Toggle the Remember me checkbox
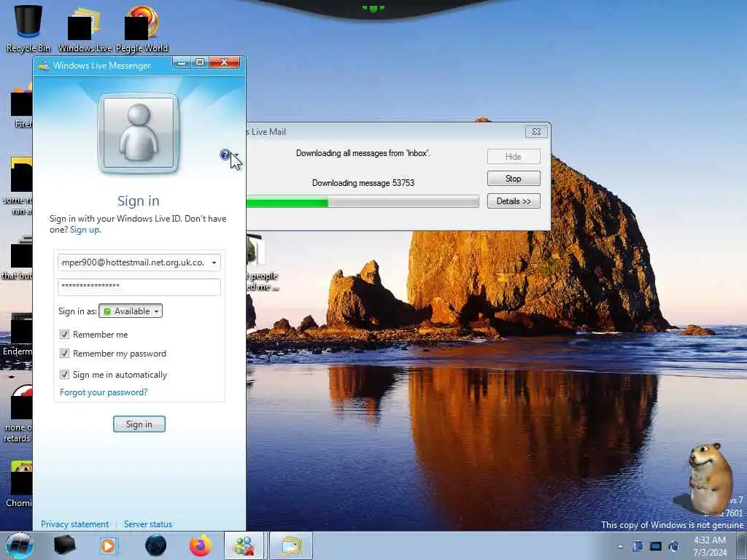Image resolution: width=747 pixels, height=560 pixels. [x=64, y=334]
